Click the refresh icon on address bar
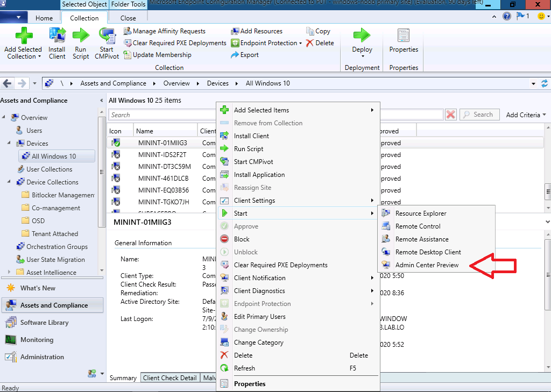 click(545, 83)
